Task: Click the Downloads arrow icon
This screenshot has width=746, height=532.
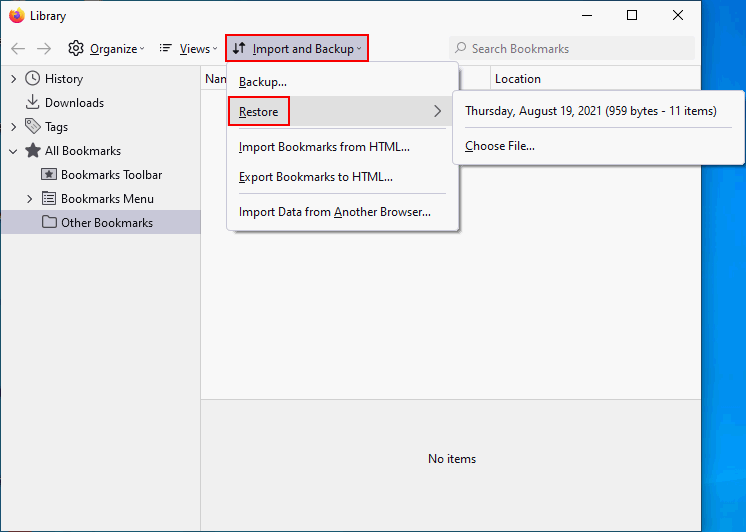Action: coord(32,102)
